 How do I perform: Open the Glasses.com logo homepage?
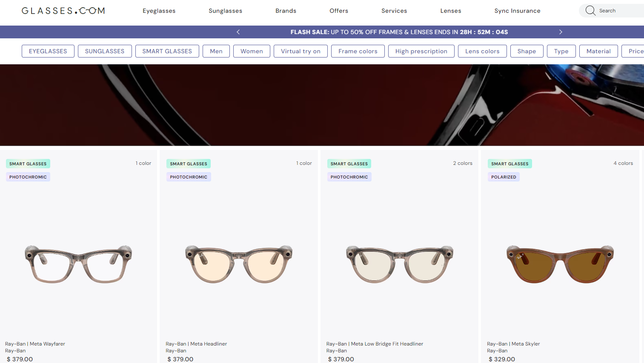[63, 11]
